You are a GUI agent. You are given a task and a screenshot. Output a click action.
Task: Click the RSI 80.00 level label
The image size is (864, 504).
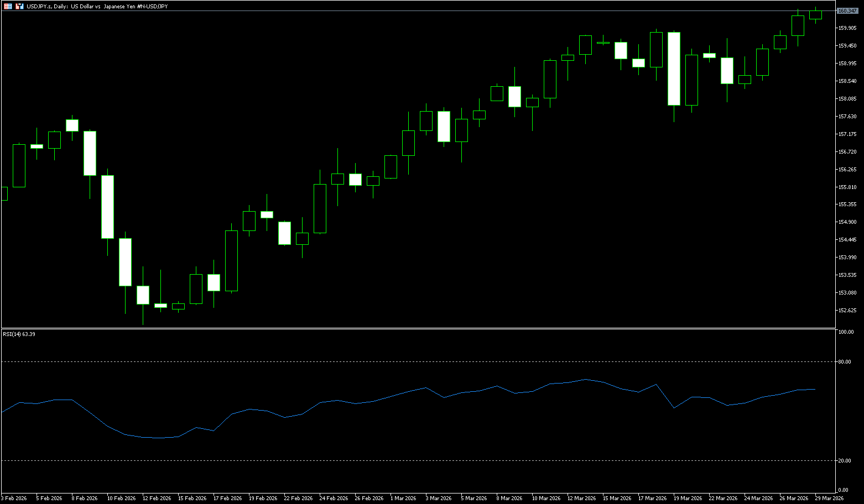(x=845, y=362)
